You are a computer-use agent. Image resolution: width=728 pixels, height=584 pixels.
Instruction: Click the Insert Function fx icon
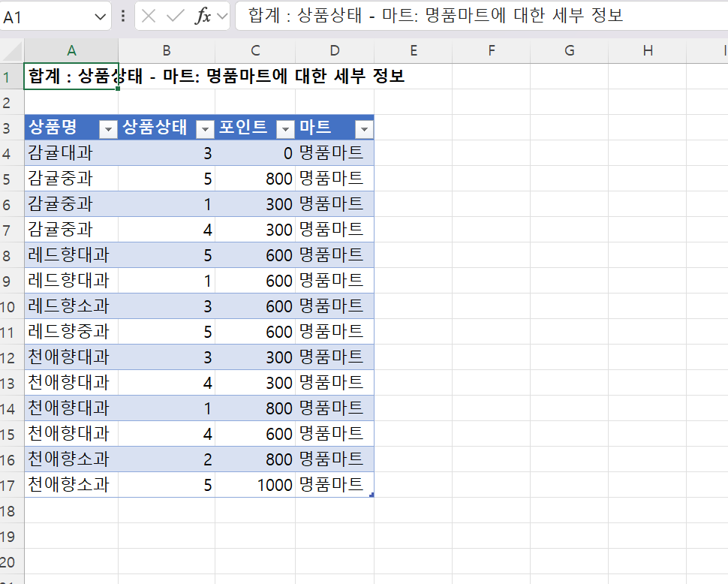click(x=202, y=17)
